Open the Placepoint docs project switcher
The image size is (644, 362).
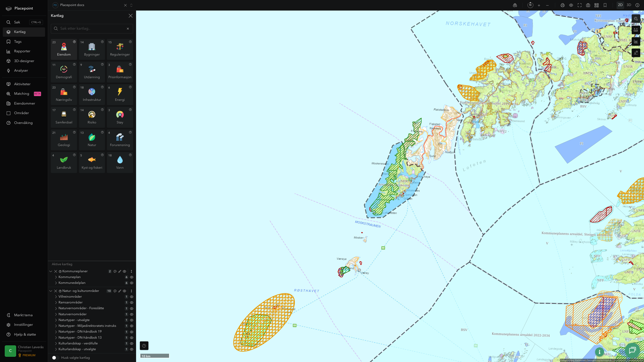click(131, 5)
